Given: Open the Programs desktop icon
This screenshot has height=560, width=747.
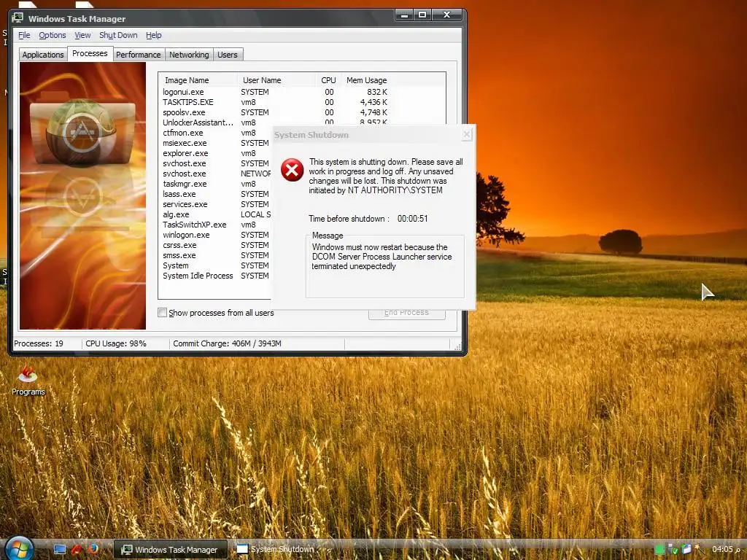Looking at the screenshot, I should coord(28,381).
